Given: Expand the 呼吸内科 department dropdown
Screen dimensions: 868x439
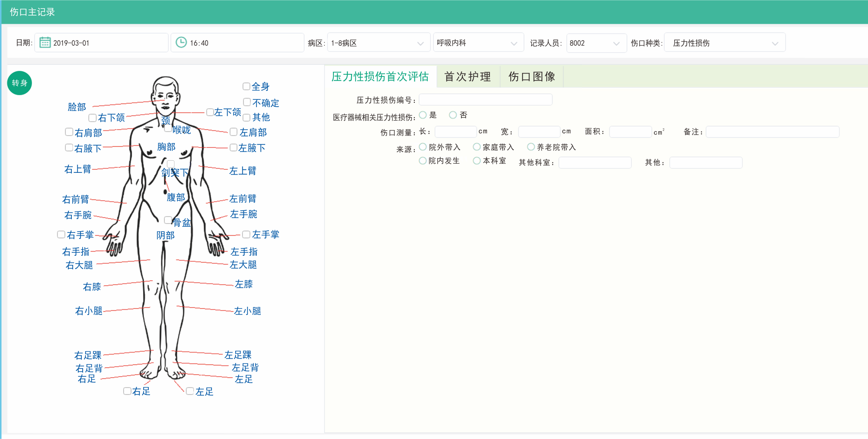Looking at the screenshot, I should [478, 43].
